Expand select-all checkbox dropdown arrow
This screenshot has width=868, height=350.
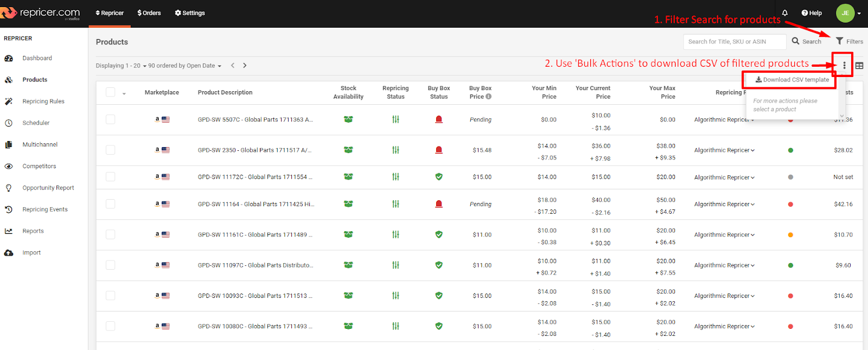point(124,94)
